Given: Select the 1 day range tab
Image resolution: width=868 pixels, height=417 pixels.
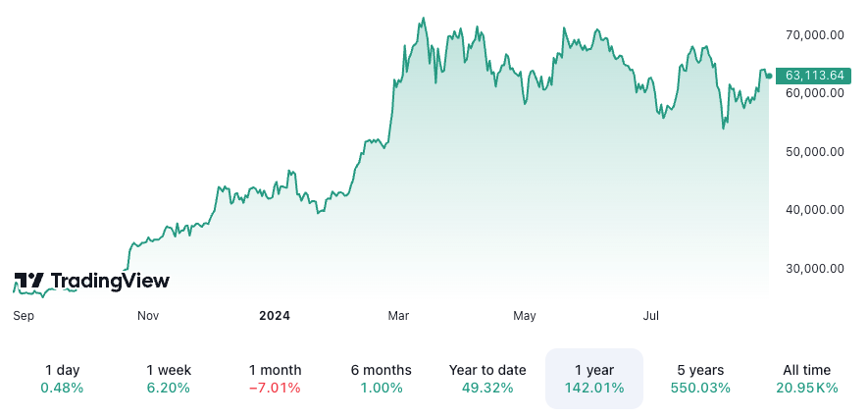Looking at the screenshot, I should point(62,378).
